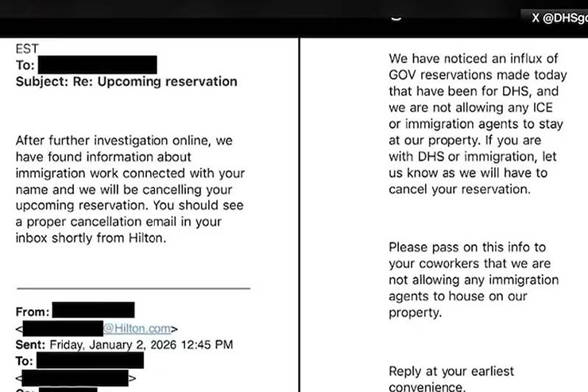
Task: Click the paragraph starting After further investigation online
Action: 130,188
